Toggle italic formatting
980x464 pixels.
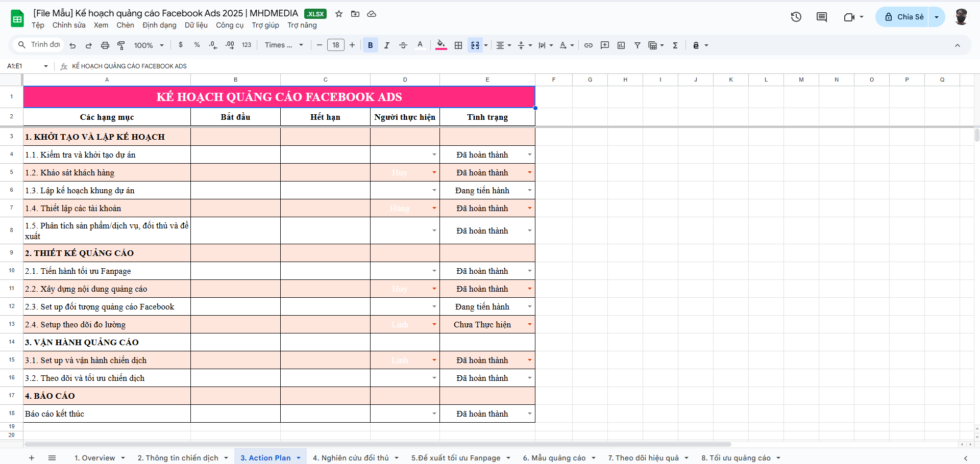(x=387, y=45)
